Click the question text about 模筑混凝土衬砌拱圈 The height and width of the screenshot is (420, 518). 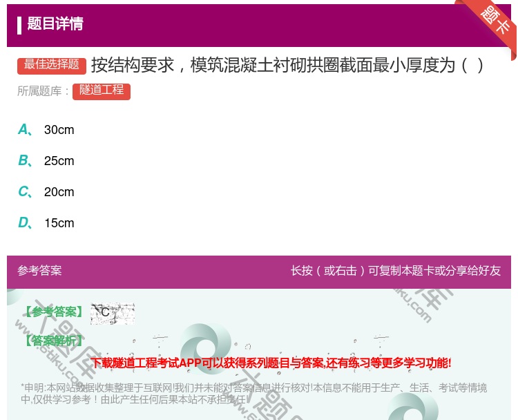point(287,65)
